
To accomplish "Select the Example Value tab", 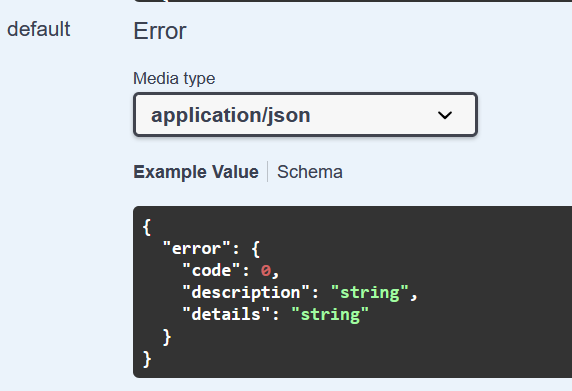I will (x=196, y=172).
